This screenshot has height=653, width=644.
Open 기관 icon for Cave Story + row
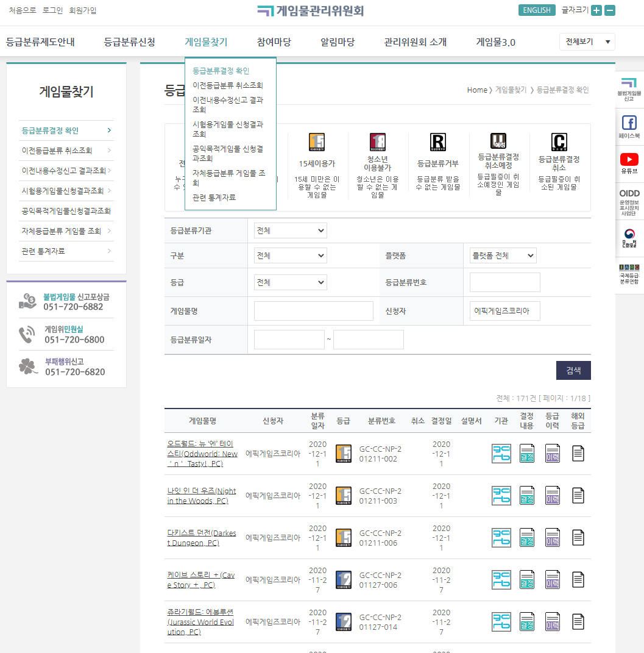coord(501,580)
